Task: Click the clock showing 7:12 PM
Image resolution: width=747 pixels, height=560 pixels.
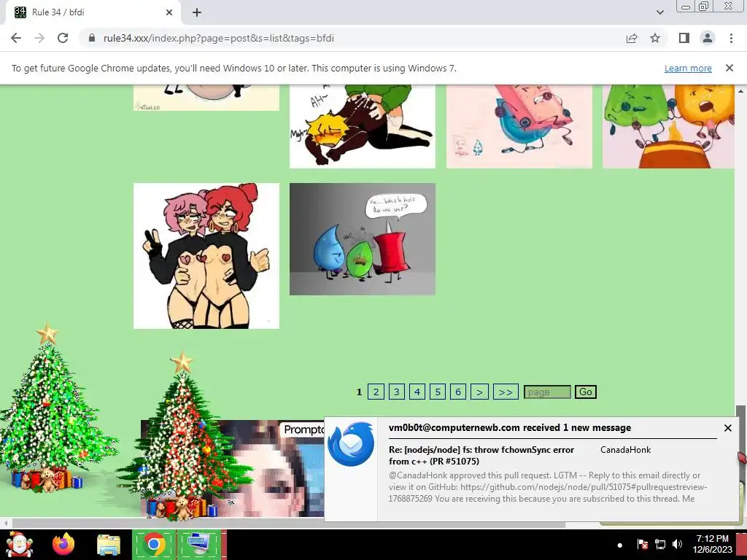Action: (712, 544)
